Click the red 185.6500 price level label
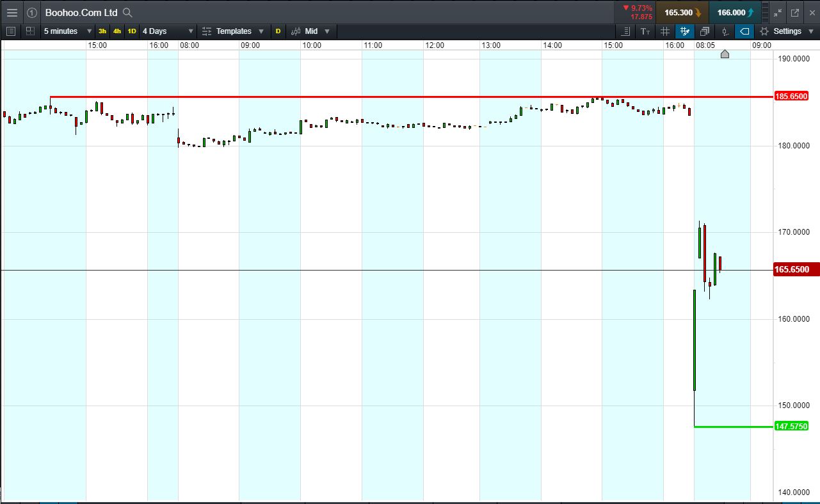This screenshot has height=504, width=820. (x=791, y=97)
